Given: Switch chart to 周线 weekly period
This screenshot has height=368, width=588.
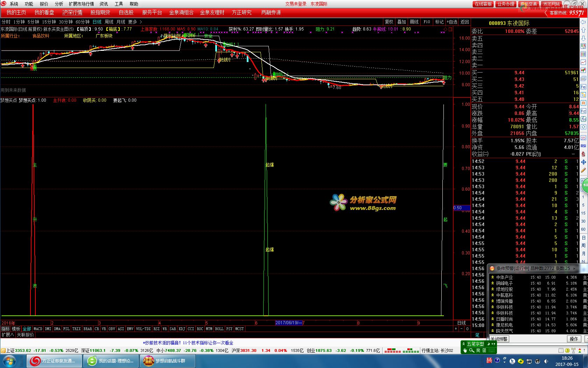Looking at the screenshot, I should click(x=109, y=22).
